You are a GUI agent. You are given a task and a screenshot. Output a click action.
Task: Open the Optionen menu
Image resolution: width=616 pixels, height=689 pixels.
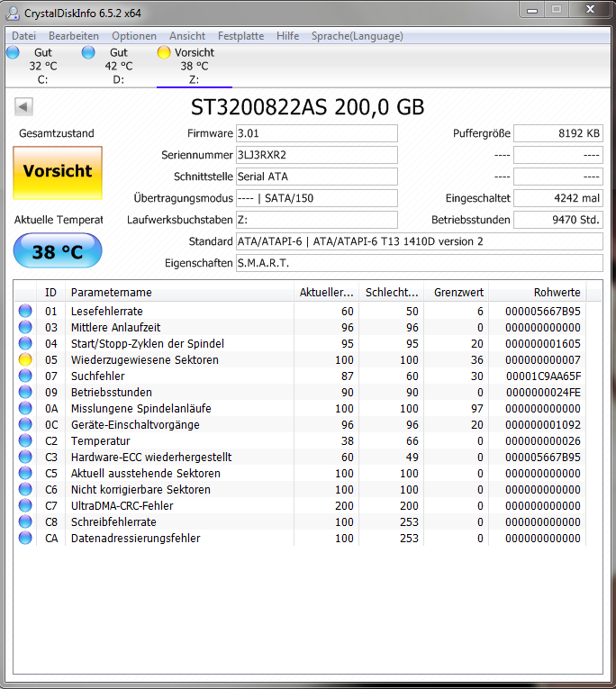coord(134,36)
